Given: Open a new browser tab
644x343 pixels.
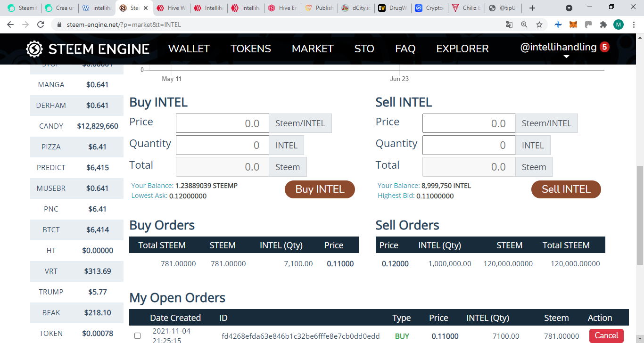Looking at the screenshot, I should coord(532,8).
